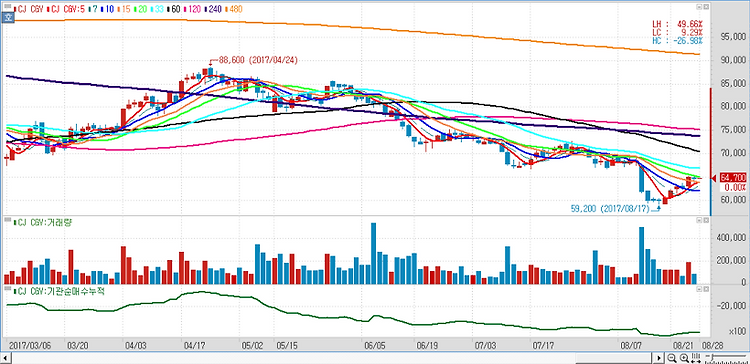Click the 400,000 volume axis label
This screenshot has width=750, height=364.
tap(730, 238)
